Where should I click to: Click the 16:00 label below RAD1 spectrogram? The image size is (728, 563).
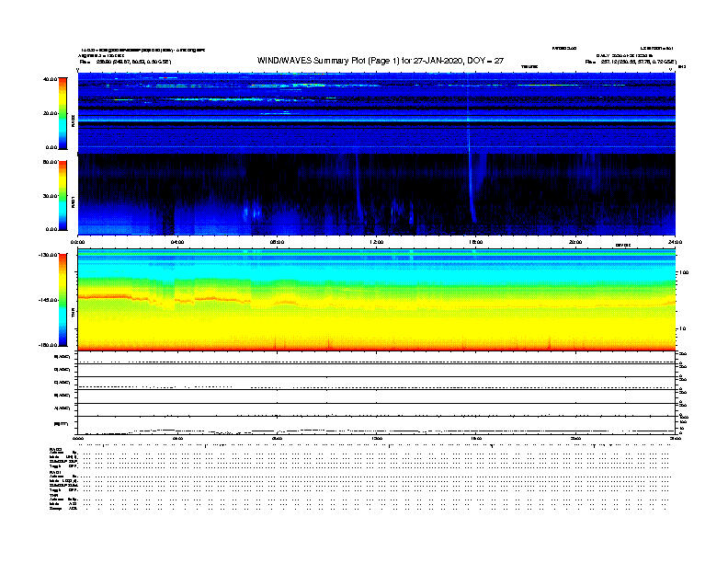coord(476,242)
